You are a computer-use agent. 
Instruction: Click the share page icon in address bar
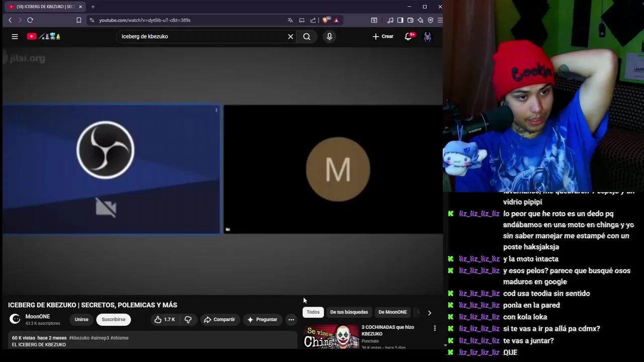pos(313,20)
